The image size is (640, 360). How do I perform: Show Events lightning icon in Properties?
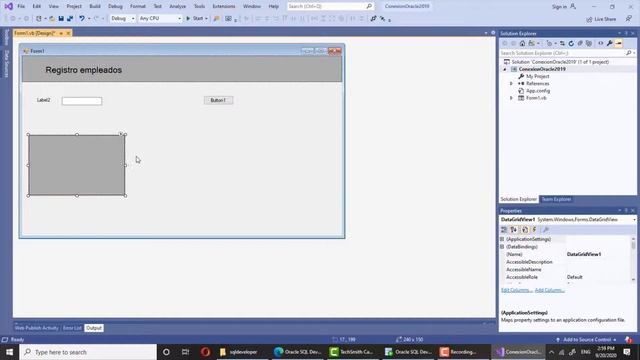pyautogui.click(x=534, y=230)
